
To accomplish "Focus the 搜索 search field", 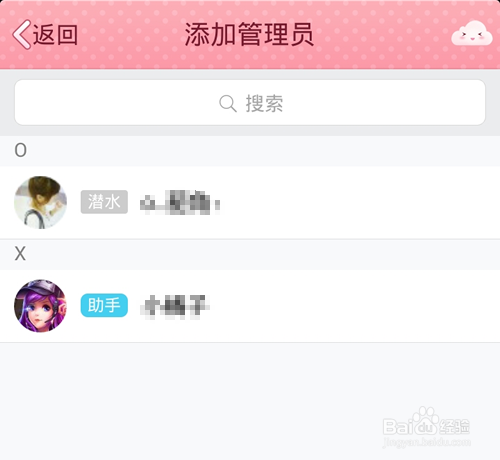I will point(250,103).
